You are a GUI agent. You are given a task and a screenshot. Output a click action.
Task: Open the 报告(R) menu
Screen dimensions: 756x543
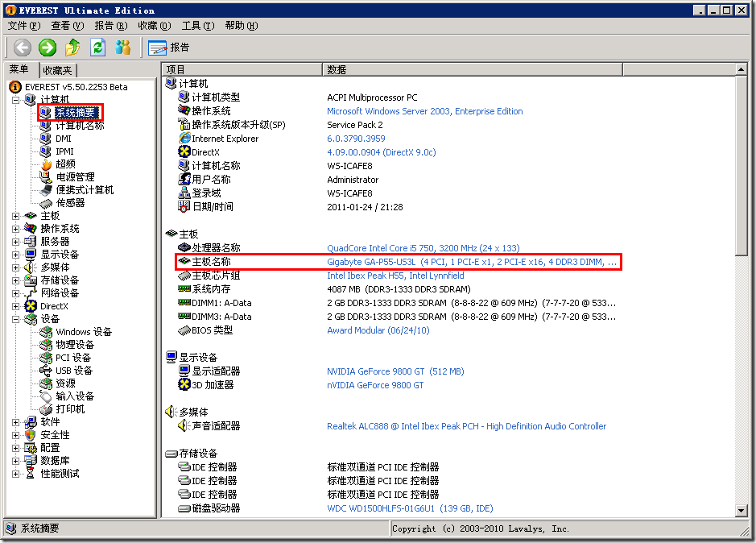coord(111,26)
